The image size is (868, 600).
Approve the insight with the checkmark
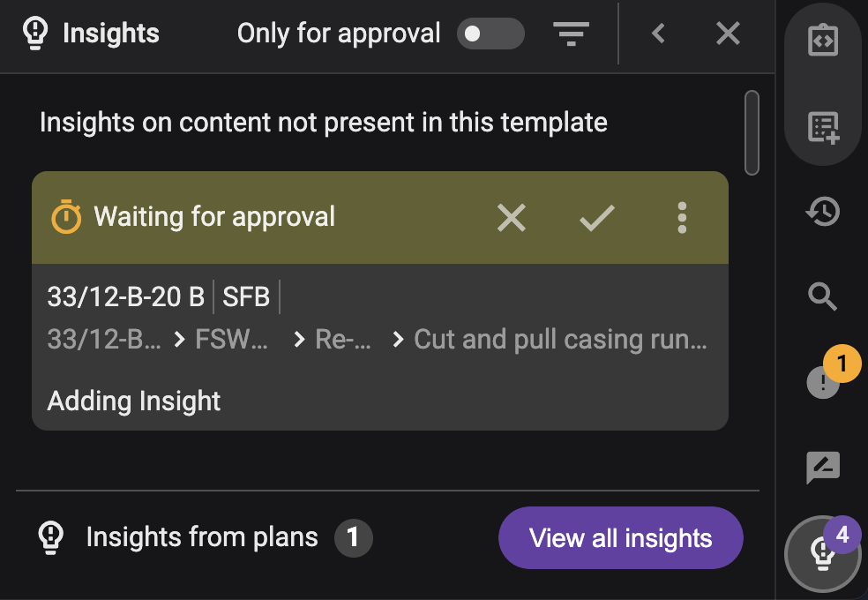point(597,217)
